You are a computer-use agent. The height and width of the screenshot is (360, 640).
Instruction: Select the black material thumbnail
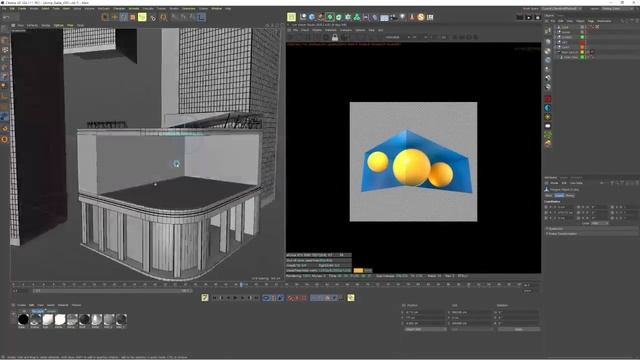coord(23,320)
